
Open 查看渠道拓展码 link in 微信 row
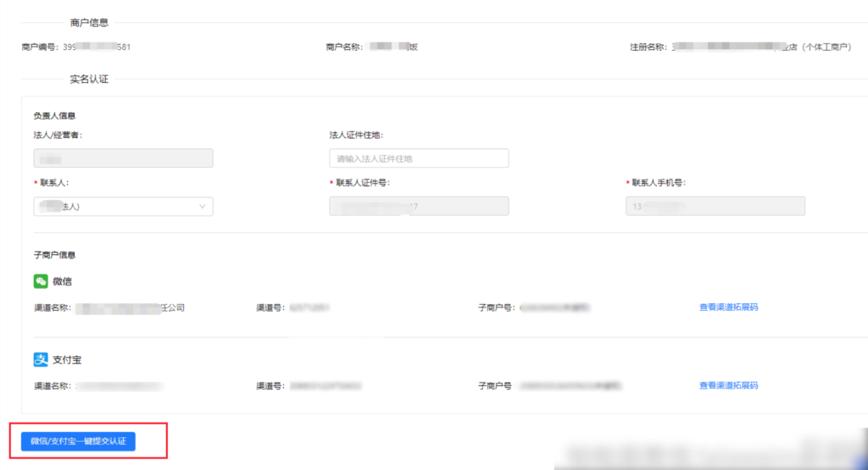(x=728, y=307)
